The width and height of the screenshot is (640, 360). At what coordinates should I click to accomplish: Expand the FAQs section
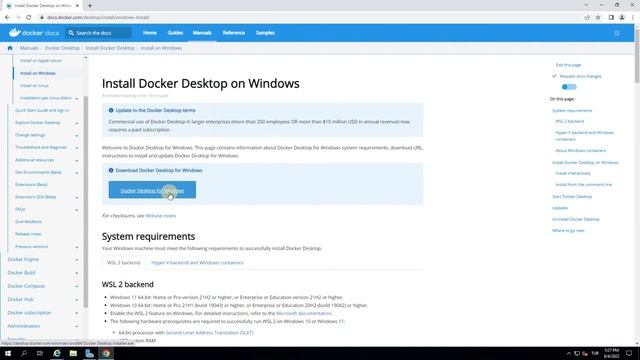[76, 210]
